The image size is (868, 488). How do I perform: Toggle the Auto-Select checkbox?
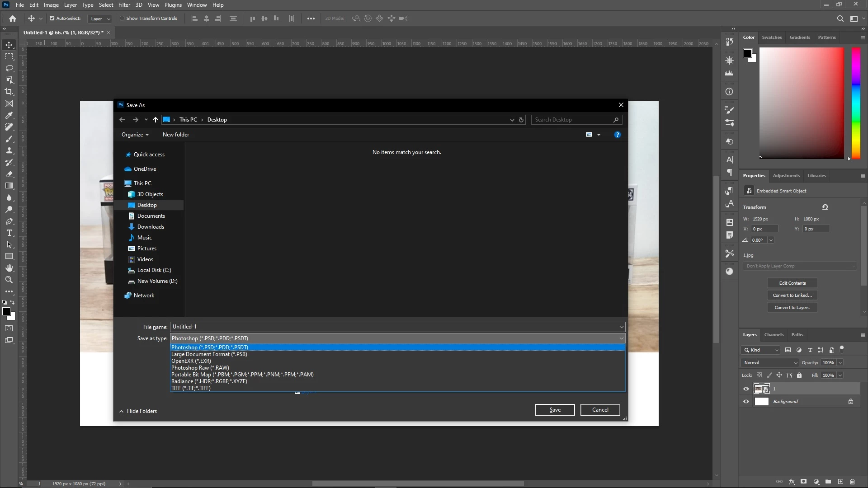point(52,19)
